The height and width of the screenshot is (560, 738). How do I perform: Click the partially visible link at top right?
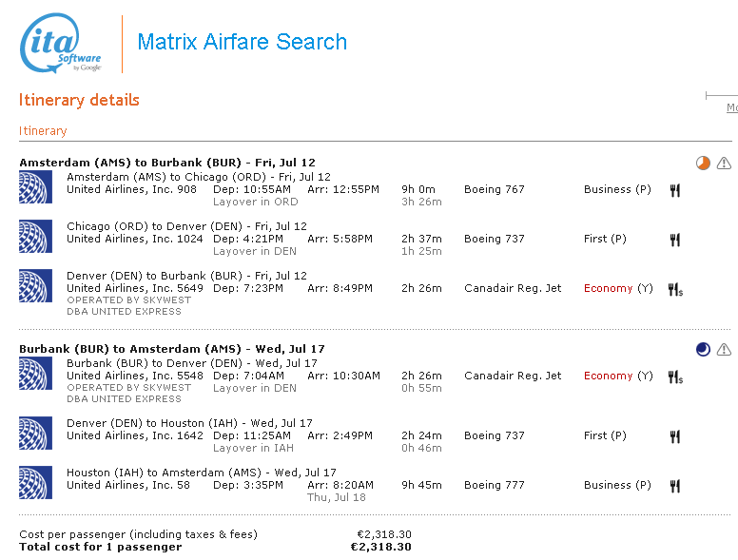[731, 108]
